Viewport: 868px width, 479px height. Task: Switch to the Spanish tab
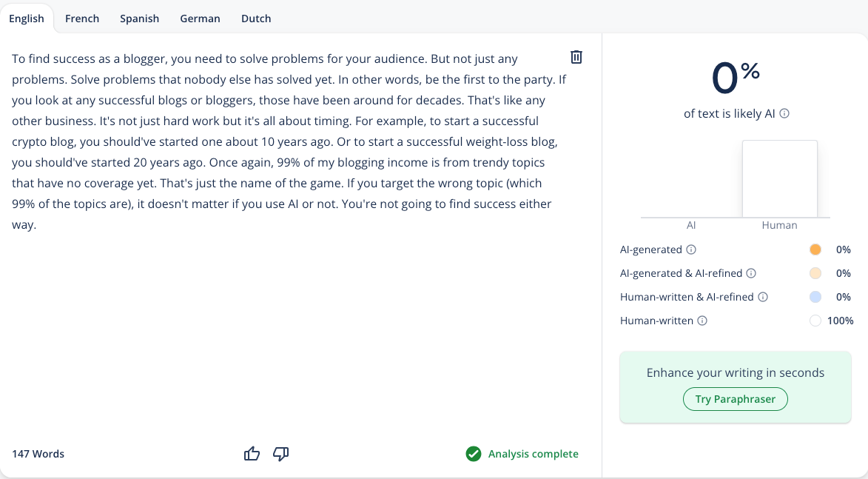point(140,19)
